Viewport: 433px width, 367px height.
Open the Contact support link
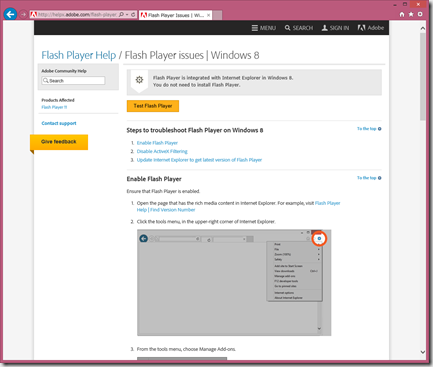[x=59, y=123]
